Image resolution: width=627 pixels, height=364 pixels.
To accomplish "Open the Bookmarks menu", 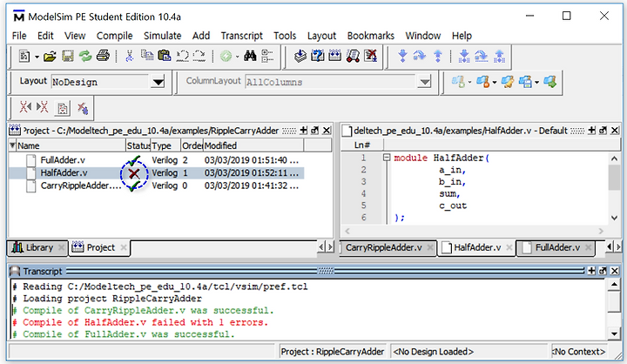I will 371,36.
